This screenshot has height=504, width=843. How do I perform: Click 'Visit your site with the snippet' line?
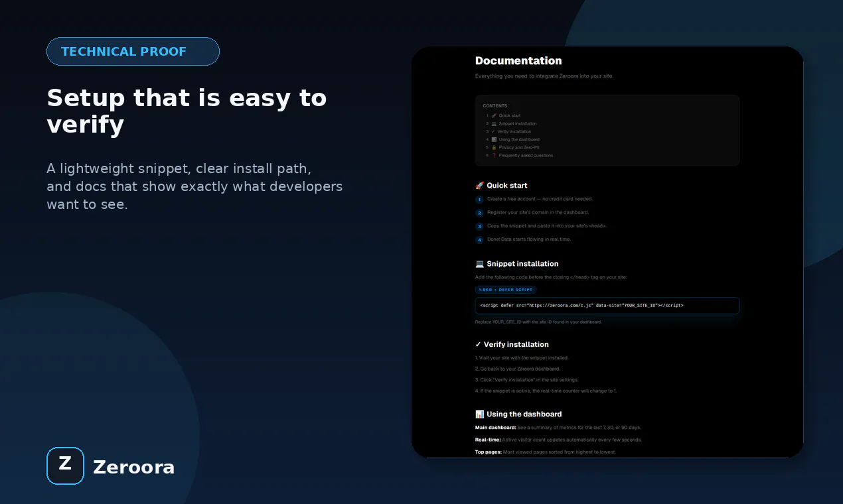coord(522,358)
